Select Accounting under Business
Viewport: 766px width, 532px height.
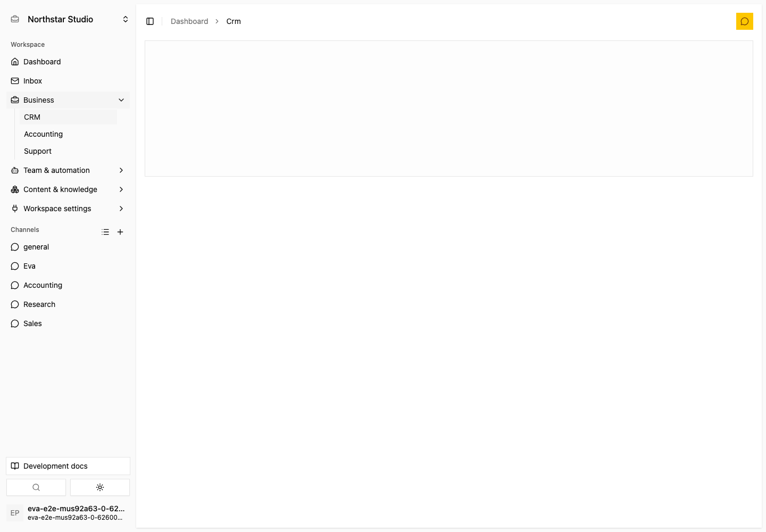[68, 134]
